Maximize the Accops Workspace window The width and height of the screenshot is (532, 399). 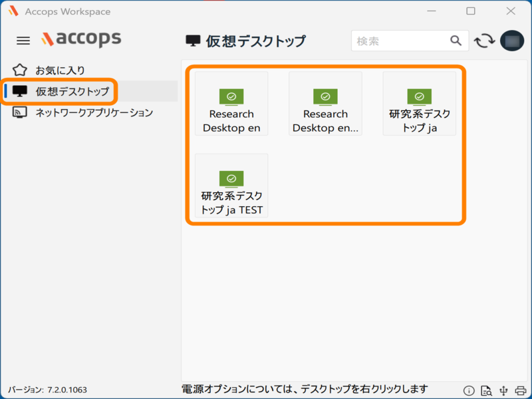[x=471, y=11]
